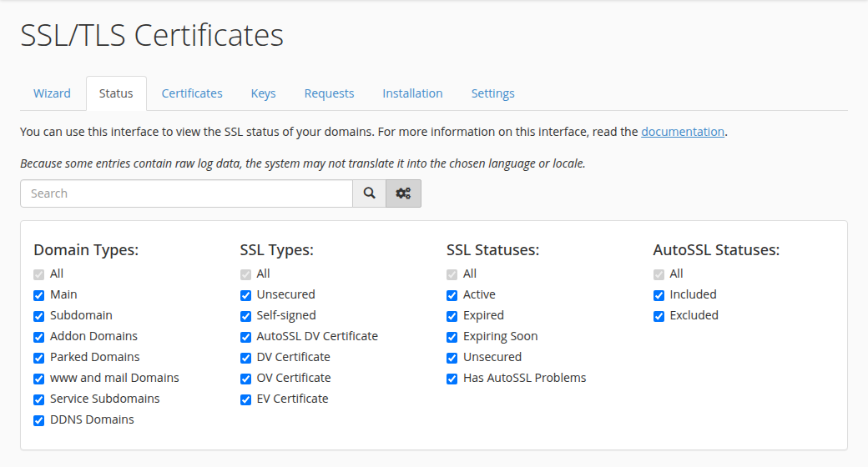
Task: Toggle the Self-signed checkbox
Action: click(245, 317)
